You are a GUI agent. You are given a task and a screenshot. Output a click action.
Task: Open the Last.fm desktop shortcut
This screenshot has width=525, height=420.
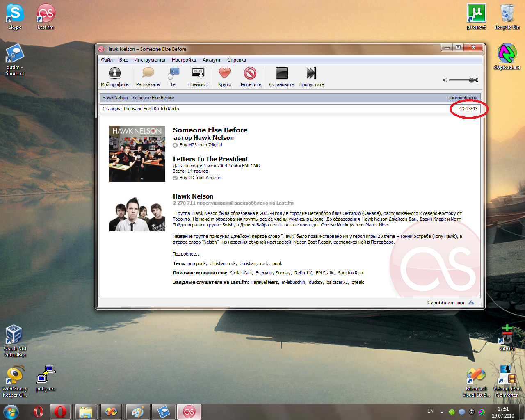46,17
